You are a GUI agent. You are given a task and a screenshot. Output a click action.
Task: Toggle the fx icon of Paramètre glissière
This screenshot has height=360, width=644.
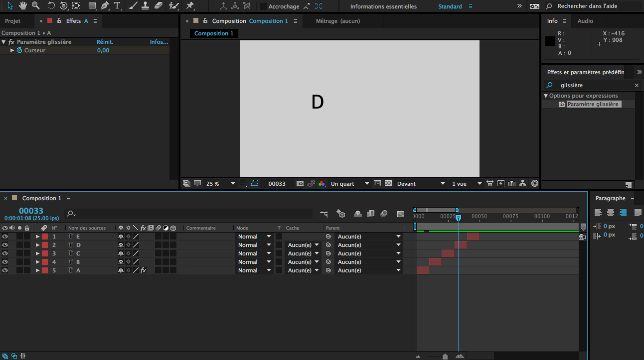click(11, 42)
